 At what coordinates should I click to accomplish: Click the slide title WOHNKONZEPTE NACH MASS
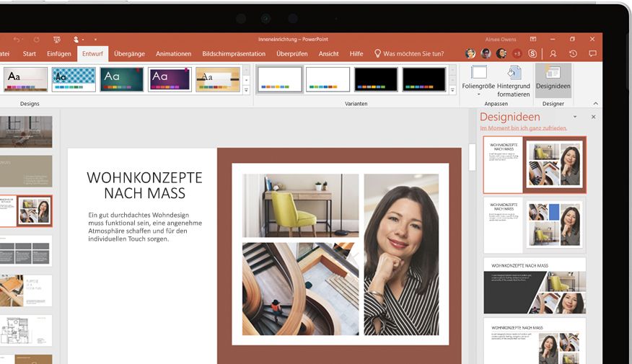145,185
